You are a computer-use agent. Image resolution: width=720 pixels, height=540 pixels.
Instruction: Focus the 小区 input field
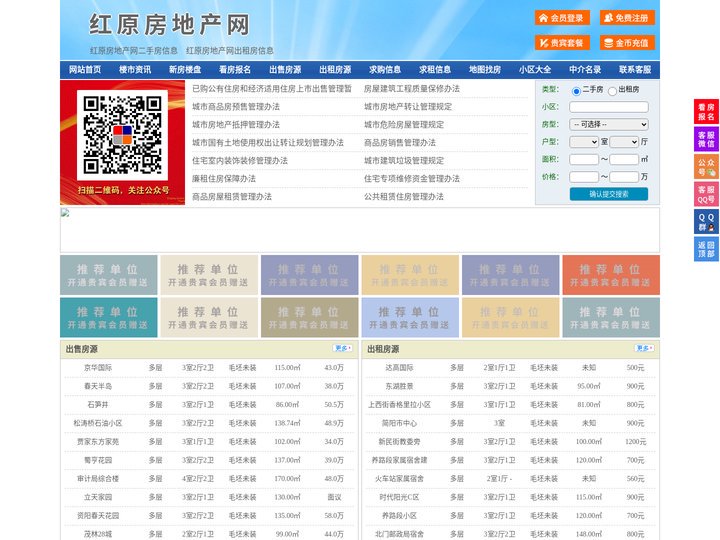pyautogui.click(x=609, y=107)
